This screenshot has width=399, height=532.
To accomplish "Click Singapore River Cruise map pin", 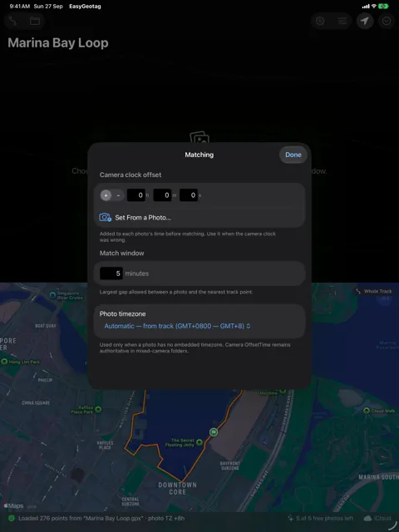I will pyautogui.click(x=53, y=295).
